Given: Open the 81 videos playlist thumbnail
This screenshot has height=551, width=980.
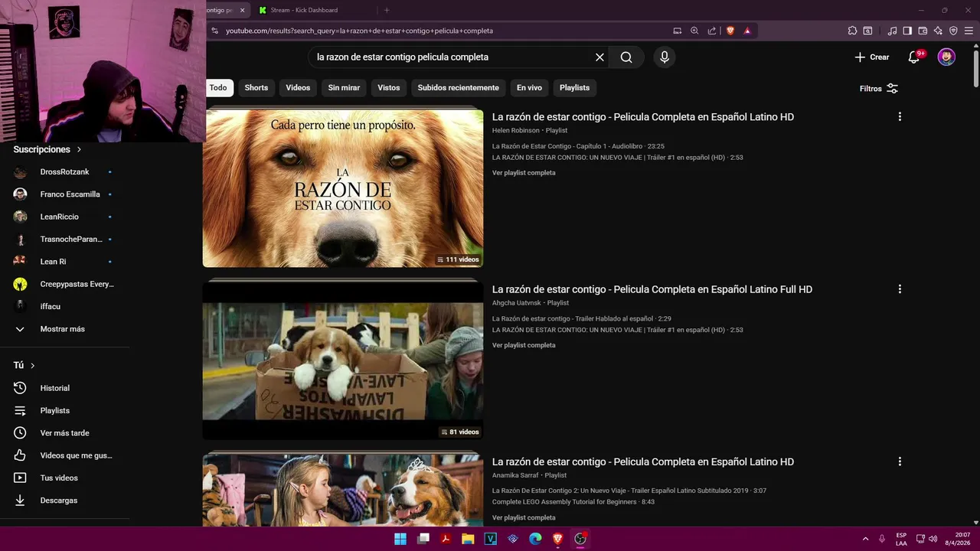Looking at the screenshot, I should 343,360.
